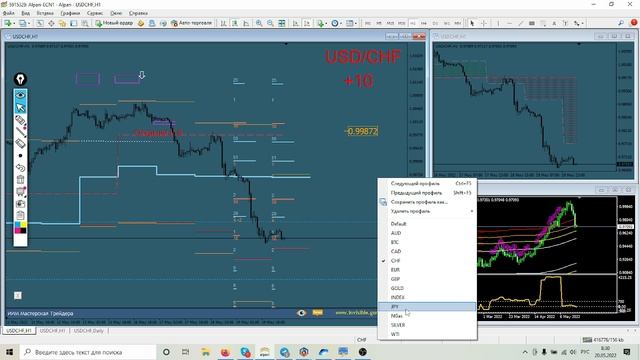Switch chart to candlesticks icon
The height and width of the screenshot is (360, 640).
point(235,23)
